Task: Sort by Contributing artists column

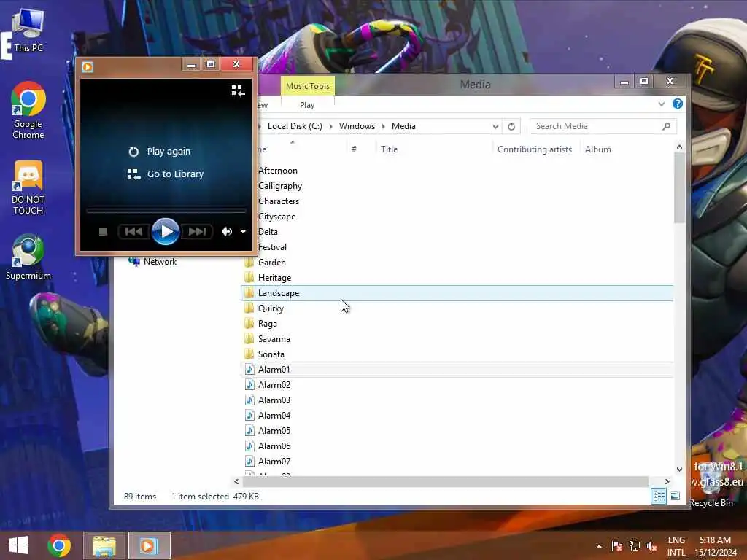Action: (x=535, y=149)
